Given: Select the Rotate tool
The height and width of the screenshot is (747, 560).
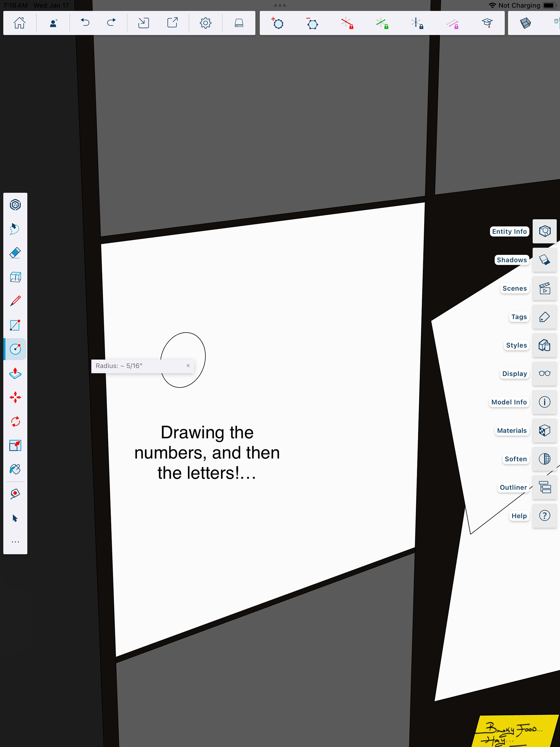Looking at the screenshot, I should [x=15, y=421].
